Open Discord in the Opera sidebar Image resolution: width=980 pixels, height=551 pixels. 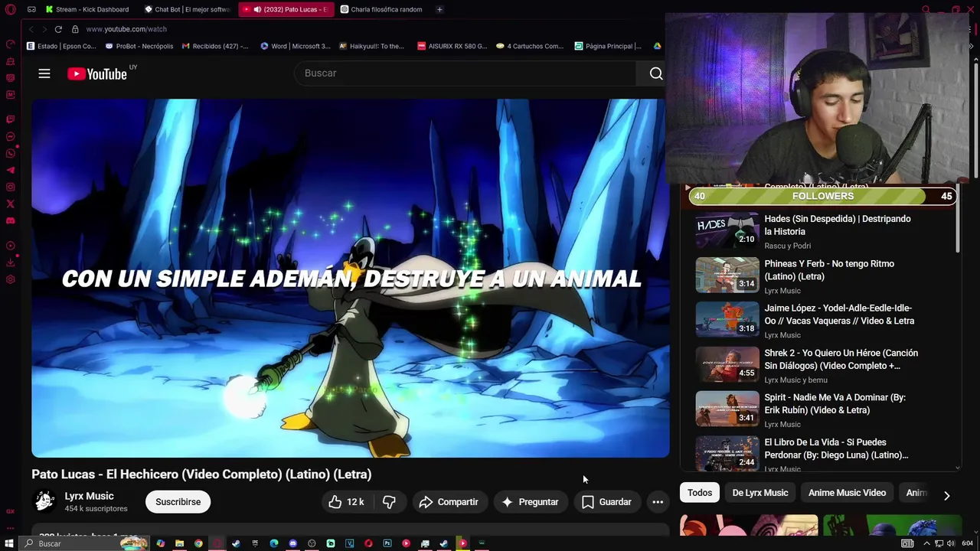(x=11, y=221)
